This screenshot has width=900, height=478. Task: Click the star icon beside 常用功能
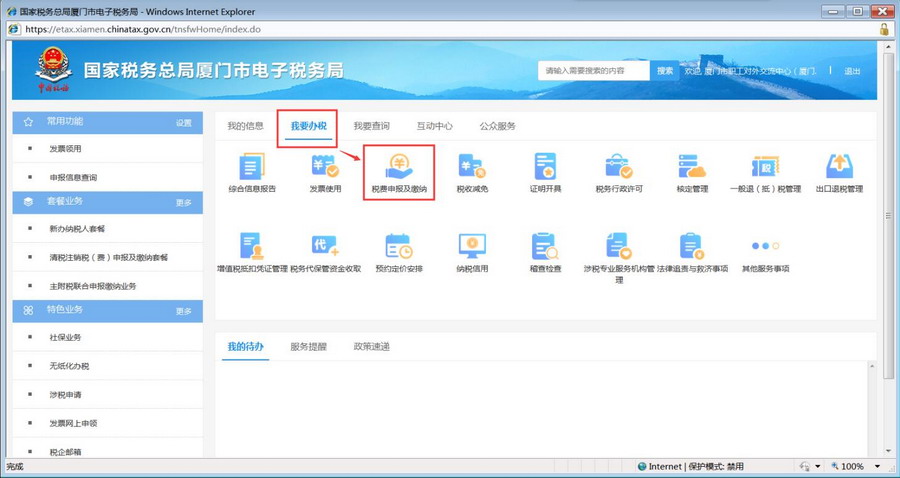28,122
